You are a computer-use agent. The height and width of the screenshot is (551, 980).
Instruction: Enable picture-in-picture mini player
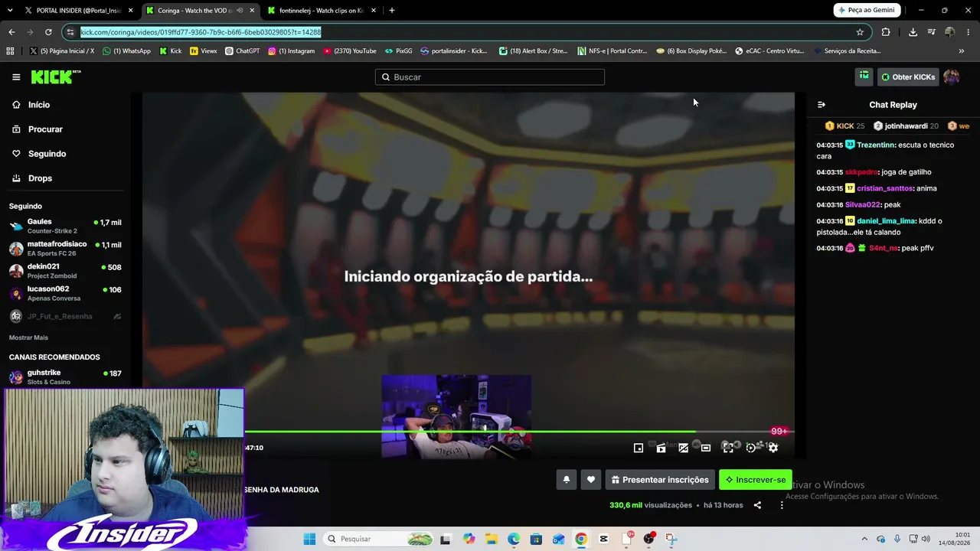639,448
